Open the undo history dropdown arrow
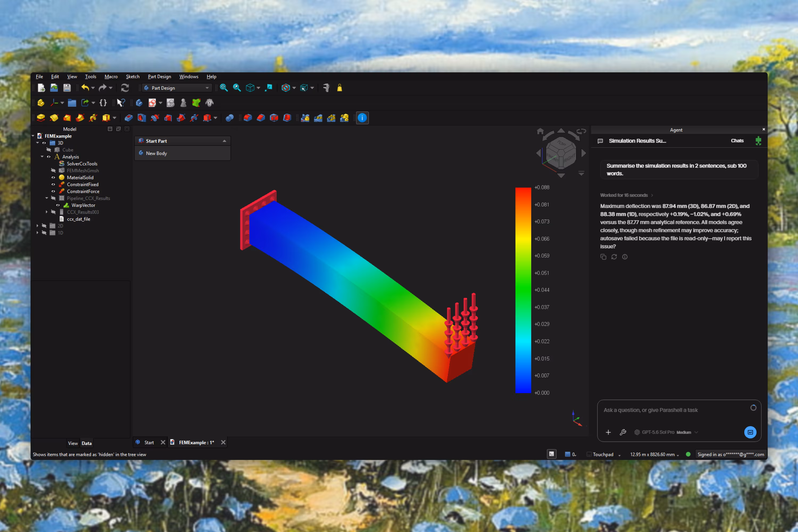Image resolution: width=798 pixels, height=532 pixels. pos(93,88)
